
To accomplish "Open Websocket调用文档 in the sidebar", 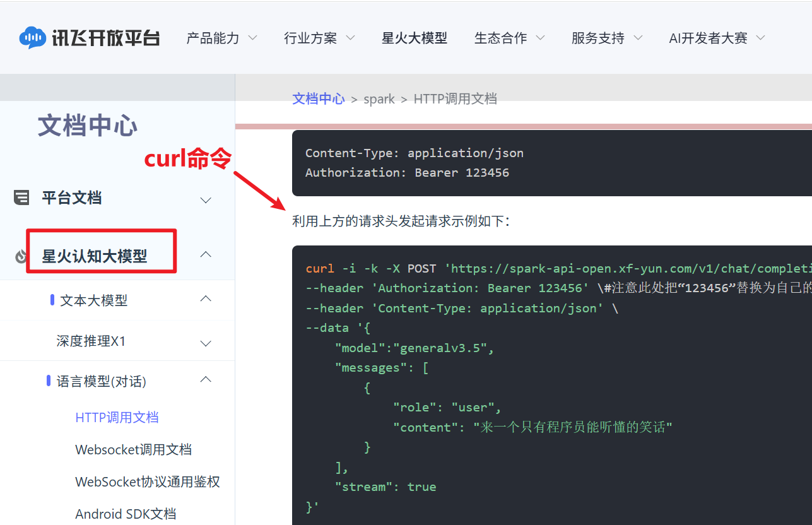I will point(133,450).
